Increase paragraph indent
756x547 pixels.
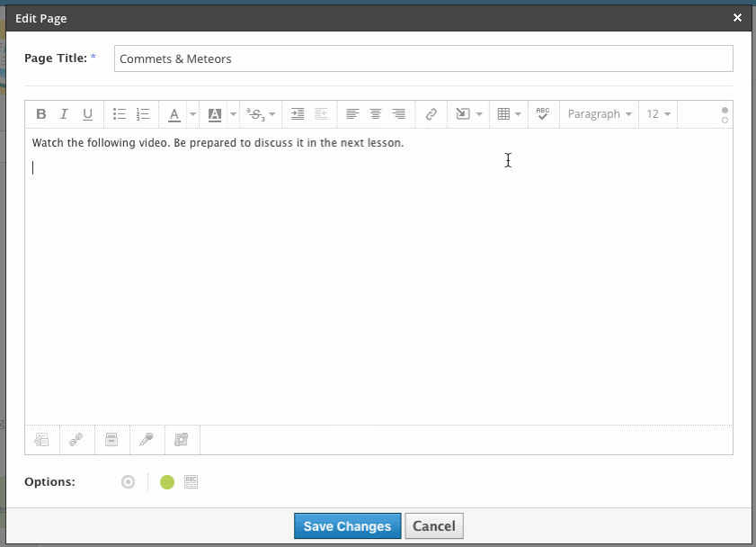(x=298, y=114)
